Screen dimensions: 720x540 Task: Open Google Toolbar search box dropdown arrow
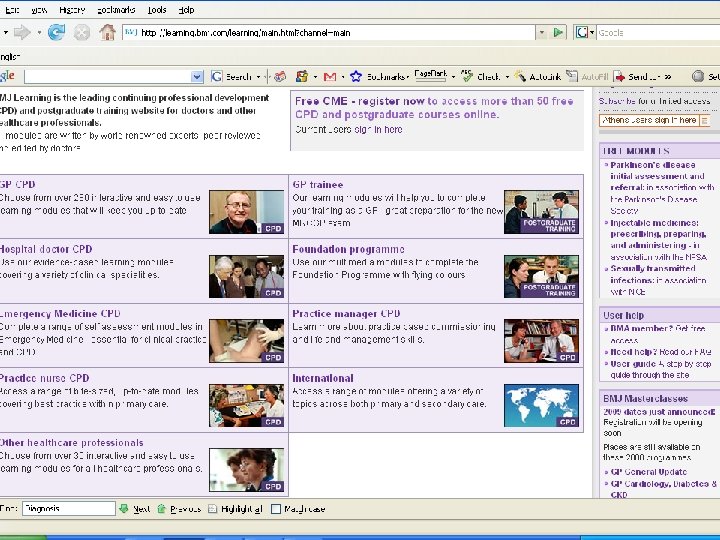pos(197,77)
